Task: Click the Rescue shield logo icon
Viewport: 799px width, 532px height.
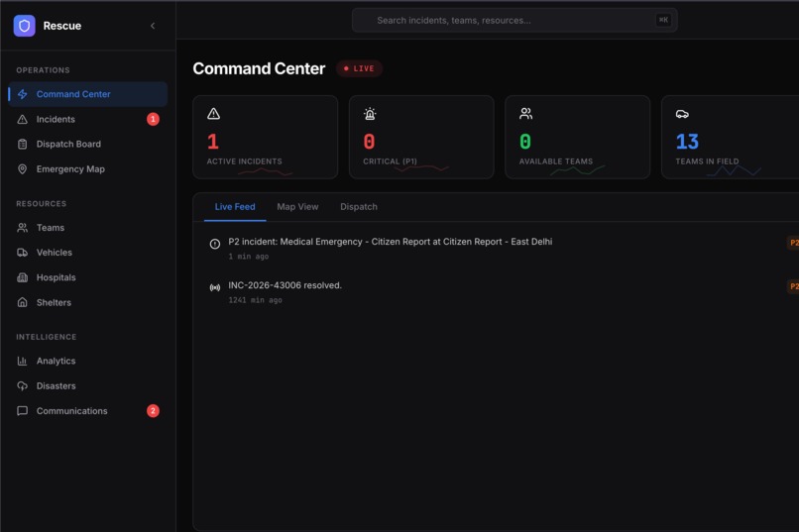Action: [24, 26]
